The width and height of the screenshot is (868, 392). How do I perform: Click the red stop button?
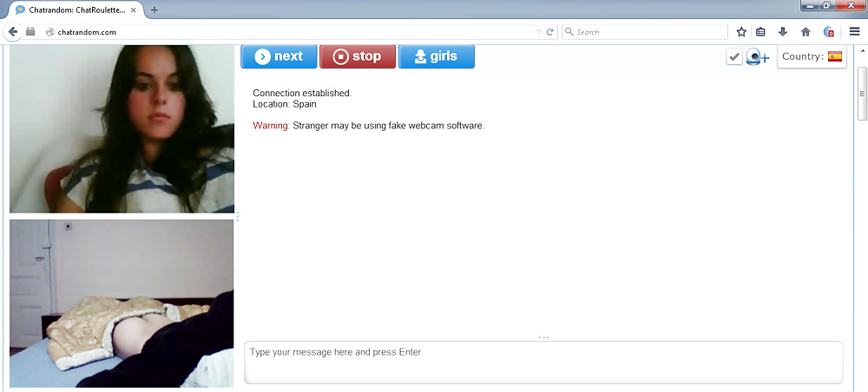pyautogui.click(x=358, y=56)
